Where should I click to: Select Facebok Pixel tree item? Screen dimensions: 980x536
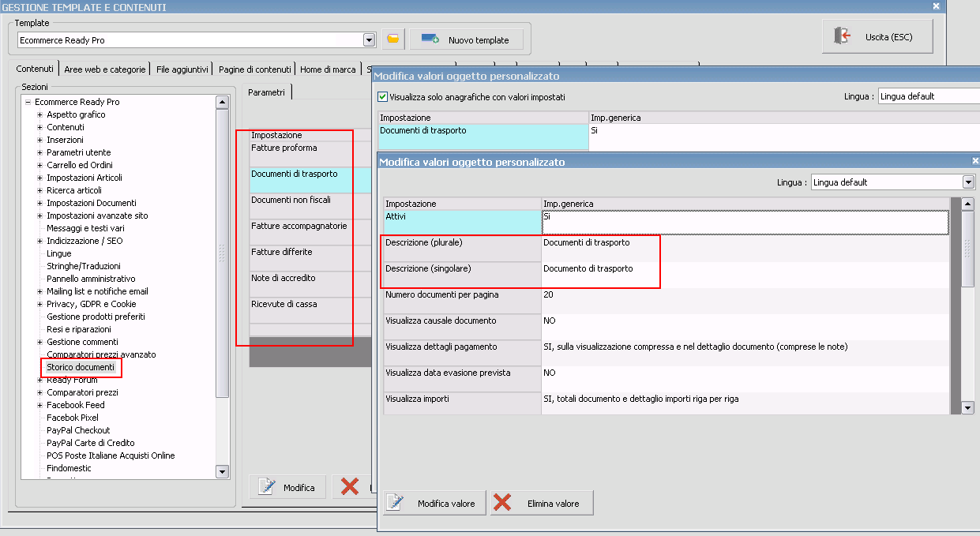click(73, 418)
